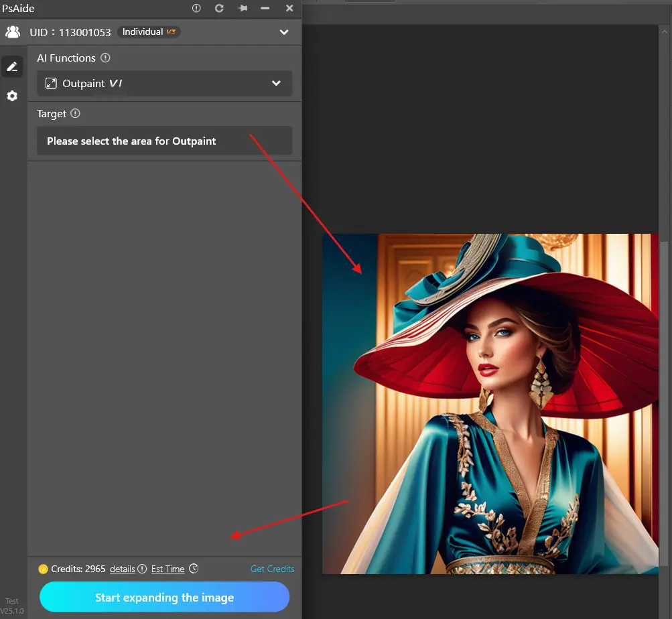This screenshot has width=672, height=619.
Task: Click the clock icon beside Est Time
Action: coord(194,569)
